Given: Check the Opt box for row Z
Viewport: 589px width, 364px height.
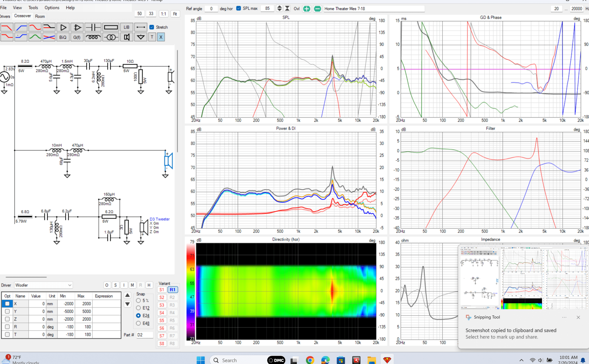Looking at the screenshot, I should click(7, 319).
